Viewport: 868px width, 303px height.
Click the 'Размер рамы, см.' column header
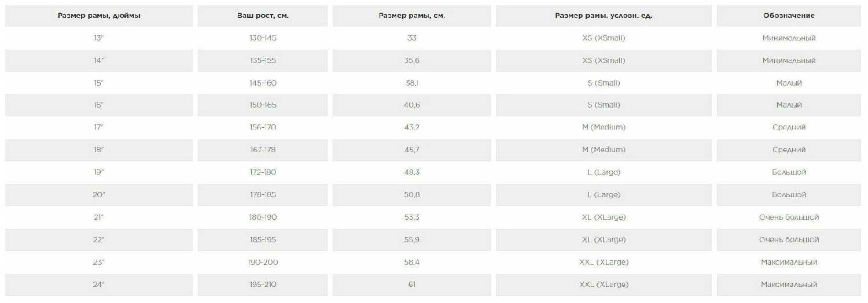[x=411, y=16]
